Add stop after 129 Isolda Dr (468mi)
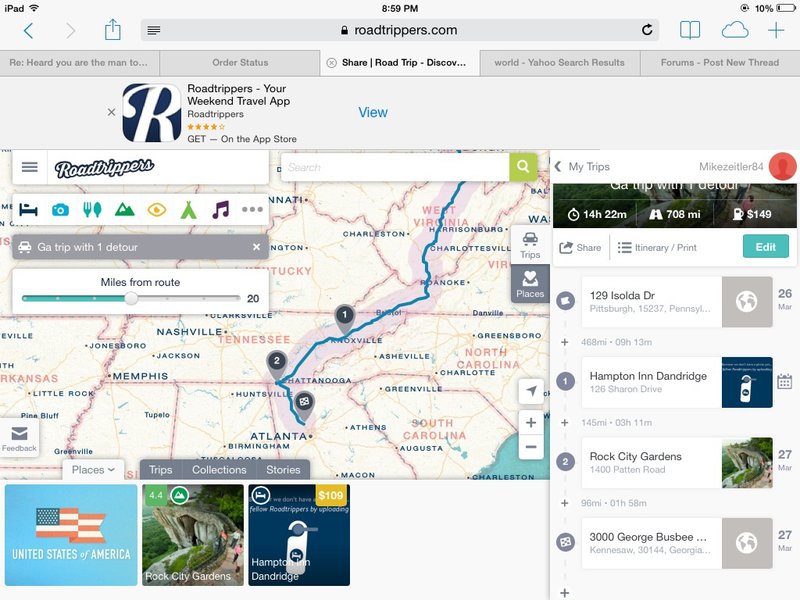The image size is (800, 600). pyautogui.click(x=565, y=342)
